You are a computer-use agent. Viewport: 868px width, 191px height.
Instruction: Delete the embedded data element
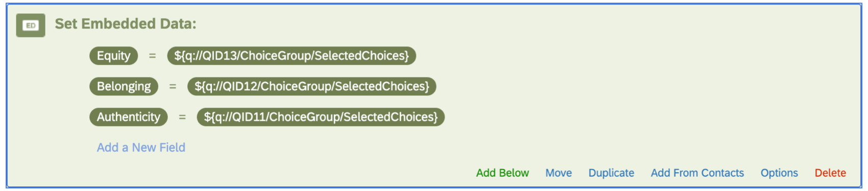tap(830, 173)
